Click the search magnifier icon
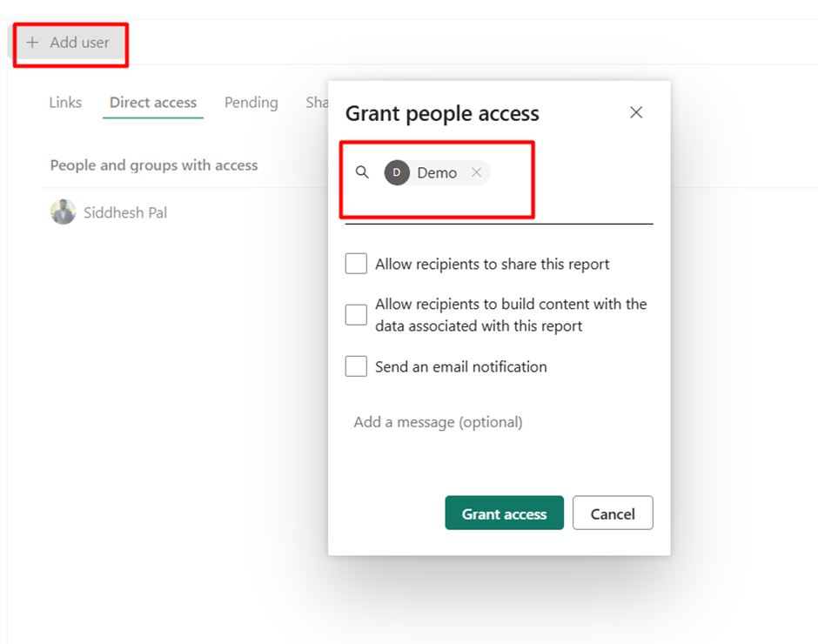The height and width of the screenshot is (644, 818). coord(362,172)
